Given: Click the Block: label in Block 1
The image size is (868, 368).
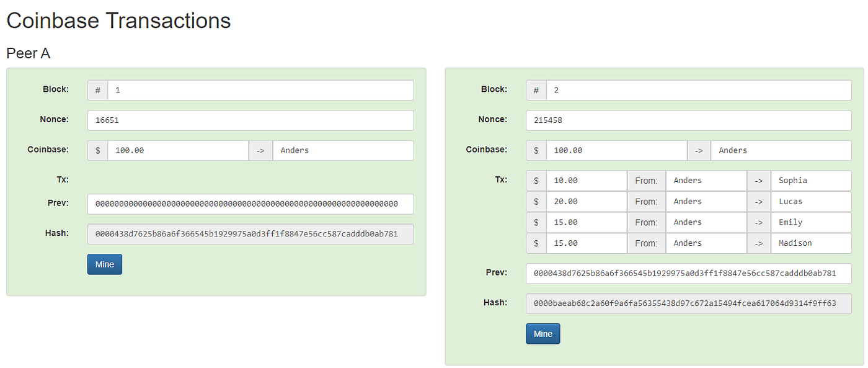Looking at the screenshot, I should (56, 89).
